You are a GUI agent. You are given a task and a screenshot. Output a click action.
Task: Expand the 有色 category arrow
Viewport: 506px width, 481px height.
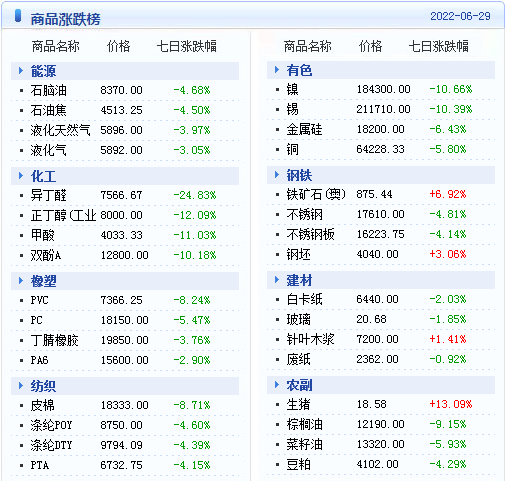277,70
